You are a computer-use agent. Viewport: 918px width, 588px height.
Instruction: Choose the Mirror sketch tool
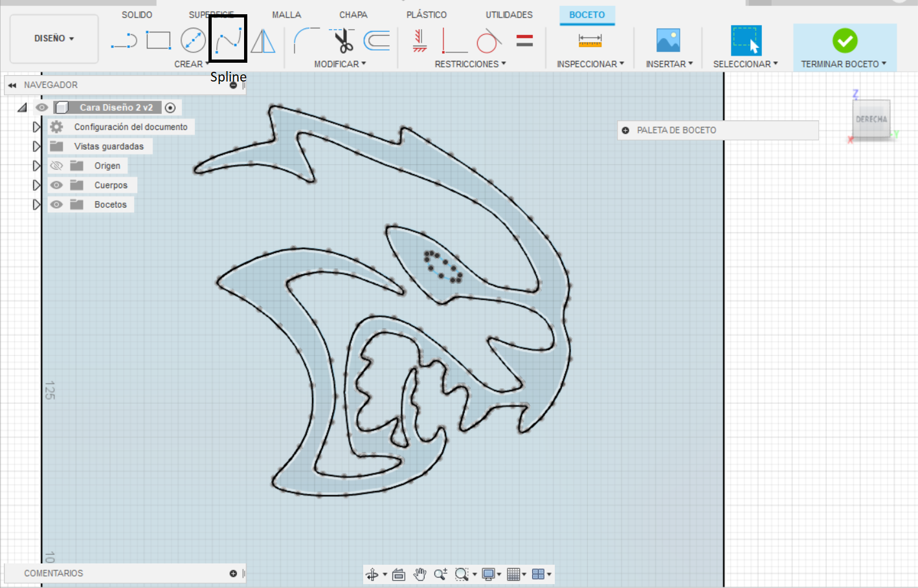coord(263,41)
